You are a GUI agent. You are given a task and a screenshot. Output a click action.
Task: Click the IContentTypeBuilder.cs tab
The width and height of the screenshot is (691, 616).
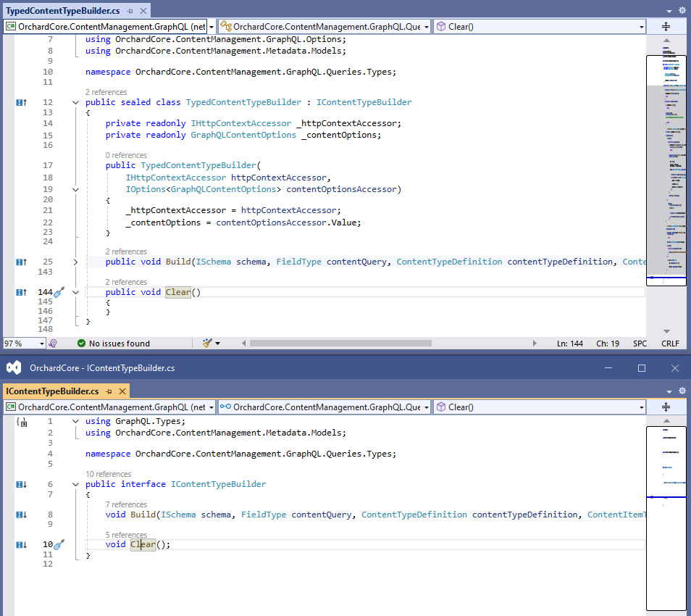pos(52,391)
